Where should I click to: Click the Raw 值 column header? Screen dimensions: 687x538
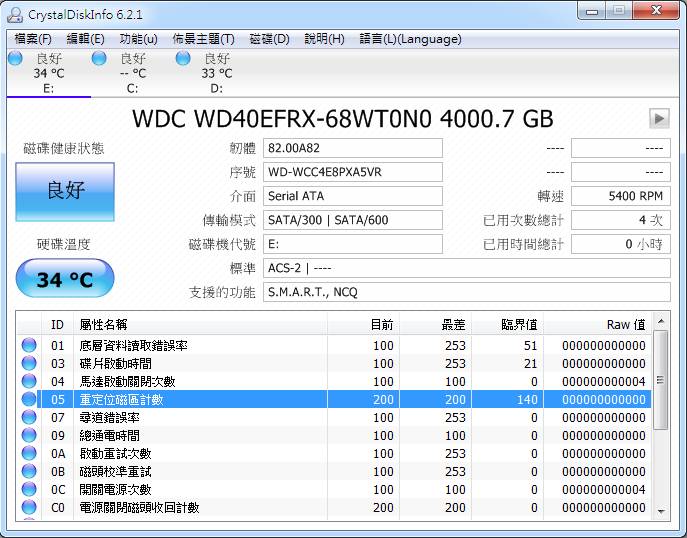598,325
